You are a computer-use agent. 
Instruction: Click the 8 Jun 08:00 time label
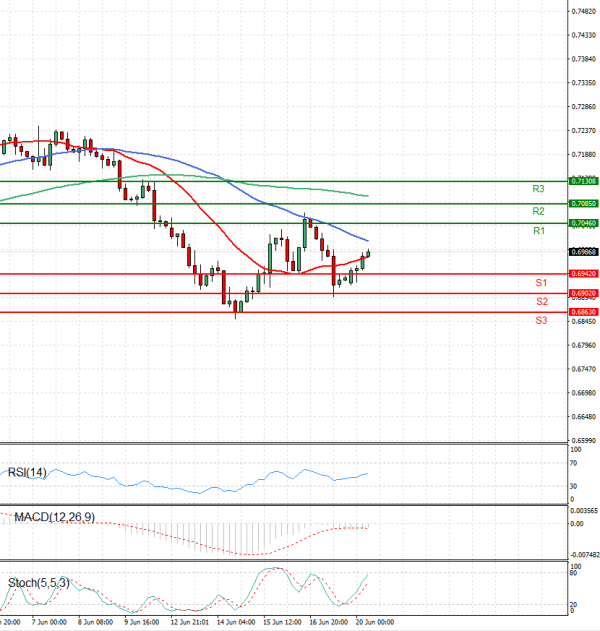point(95,622)
